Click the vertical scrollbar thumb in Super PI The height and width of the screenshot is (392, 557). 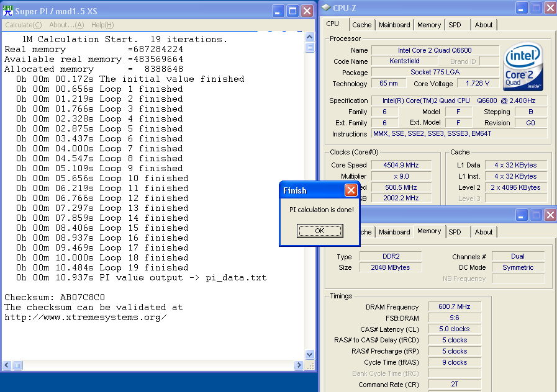tap(309, 47)
